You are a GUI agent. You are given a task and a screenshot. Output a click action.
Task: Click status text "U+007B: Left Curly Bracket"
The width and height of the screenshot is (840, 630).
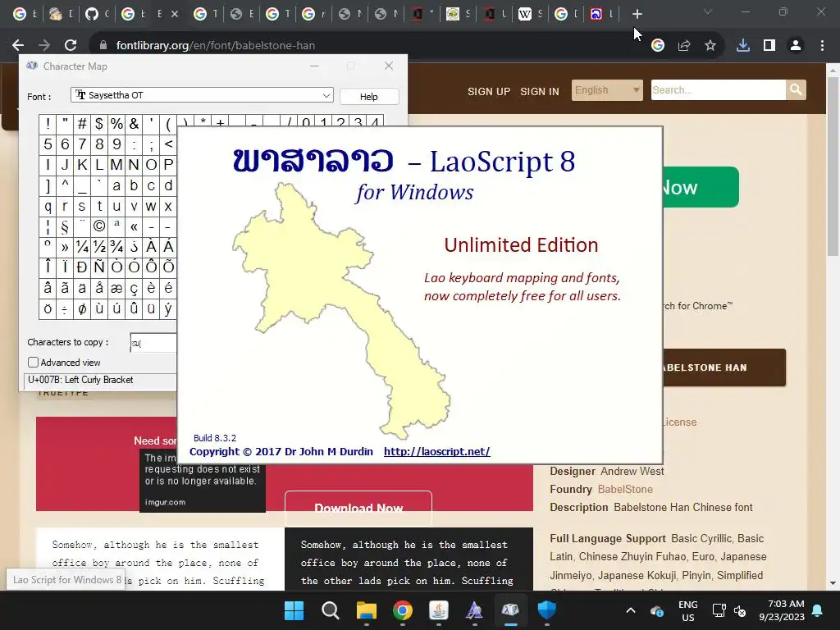click(80, 380)
